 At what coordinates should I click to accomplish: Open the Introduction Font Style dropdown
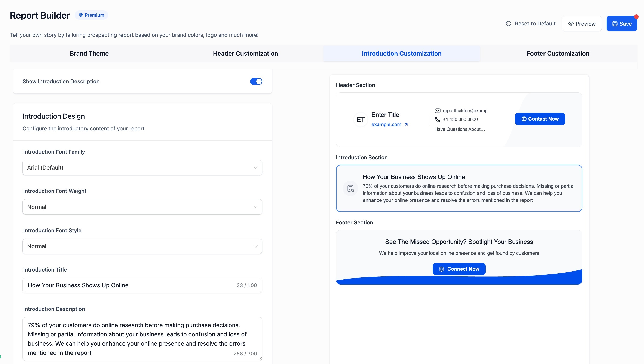coord(142,246)
